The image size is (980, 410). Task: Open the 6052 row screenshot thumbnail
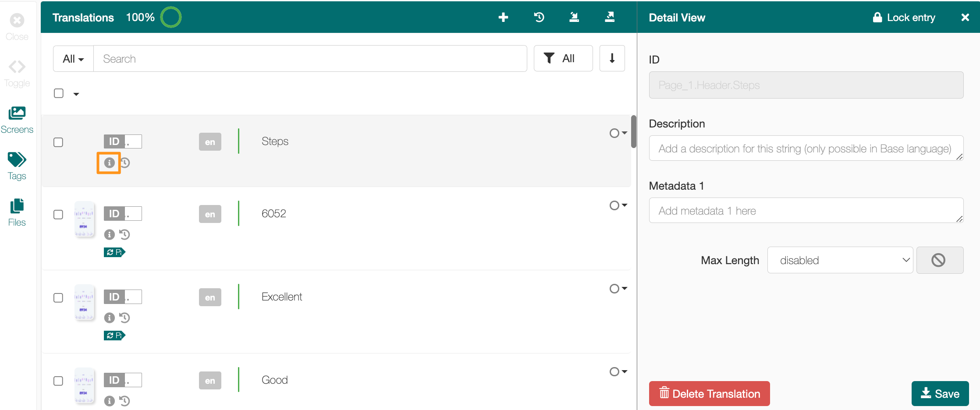(x=84, y=219)
